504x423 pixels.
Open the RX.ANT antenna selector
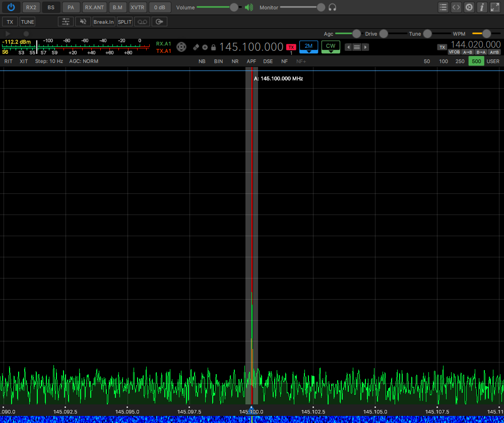(95, 8)
